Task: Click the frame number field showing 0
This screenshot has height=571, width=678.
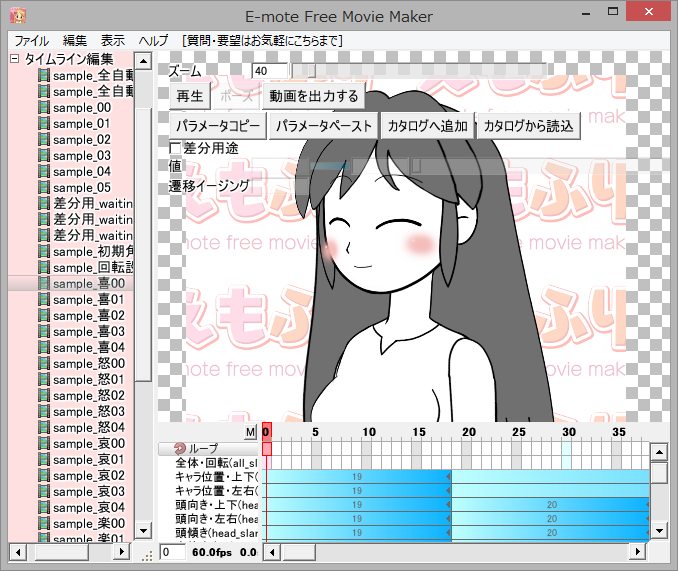Action: pyautogui.click(x=172, y=552)
